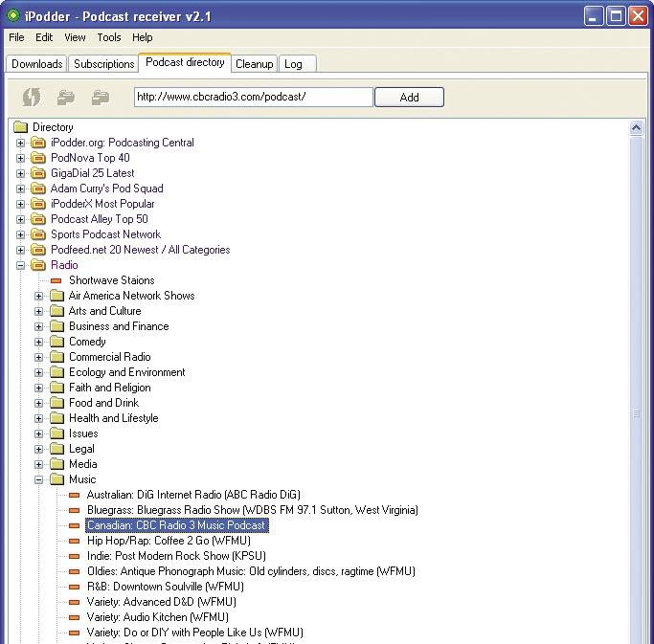Image resolution: width=654 pixels, height=644 pixels.
Task: Select Indie: Post Modern Rock Show (KPSU)
Action: (176, 556)
